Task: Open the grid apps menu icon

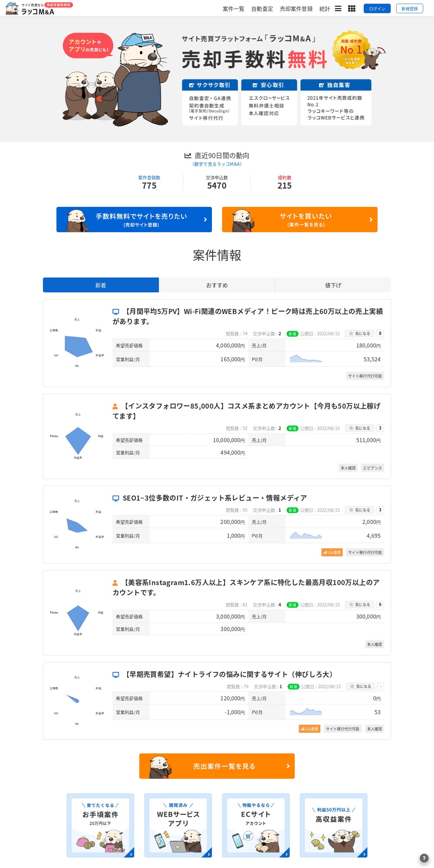Action: pyautogui.click(x=352, y=8)
